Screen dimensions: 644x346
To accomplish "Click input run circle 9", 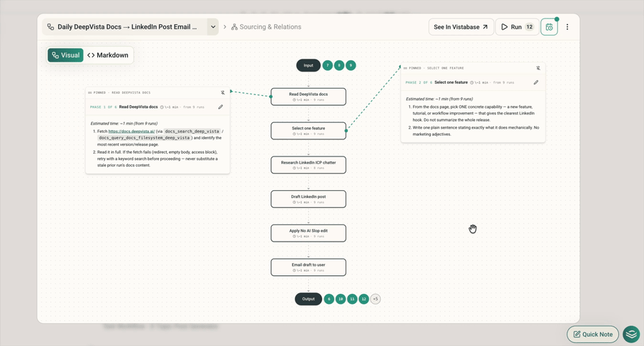I will coord(351,65).
